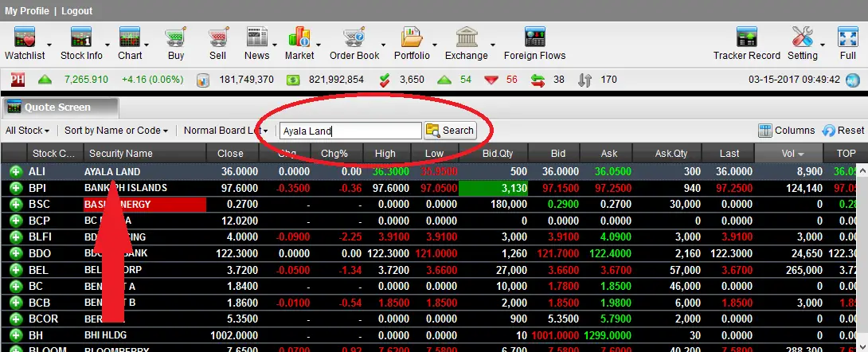This screenshot has height=352, width=868.
Task: Click the Reset button
Action: pos(843,131)
